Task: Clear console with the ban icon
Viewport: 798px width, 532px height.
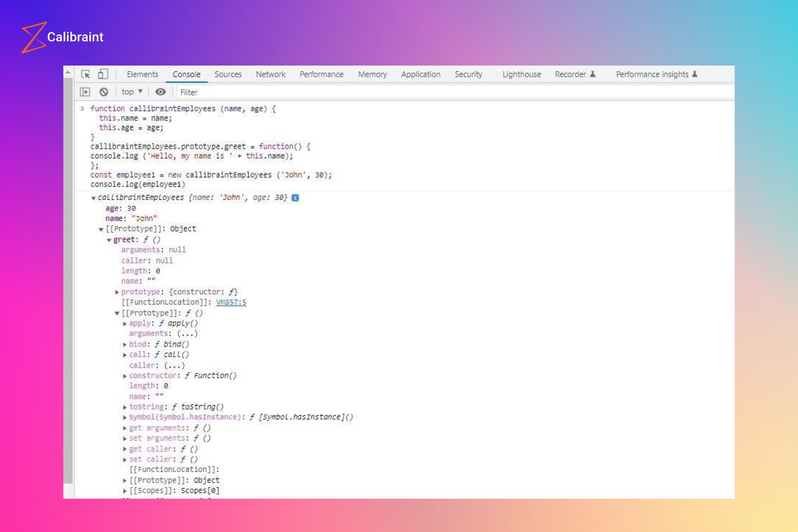Action: click(x=104, y=92)
